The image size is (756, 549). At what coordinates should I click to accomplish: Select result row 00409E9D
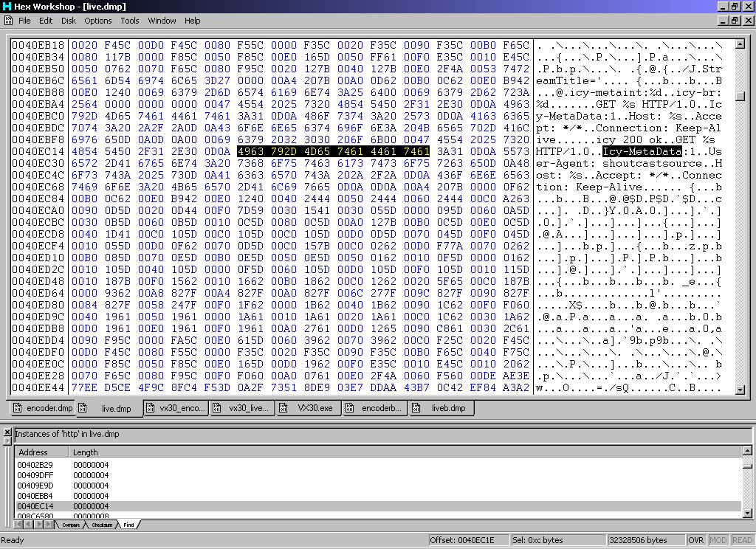point(377,486)
